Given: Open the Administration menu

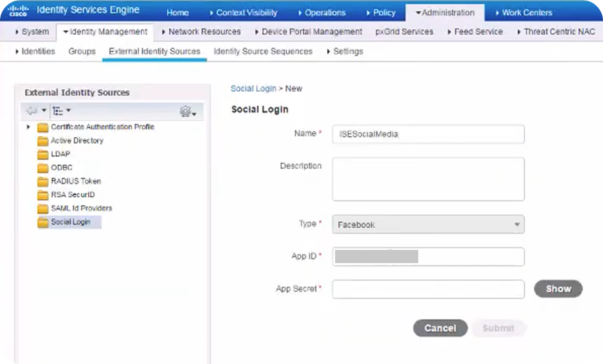Looking at the screenshot, I should click(x=445, y=13).
